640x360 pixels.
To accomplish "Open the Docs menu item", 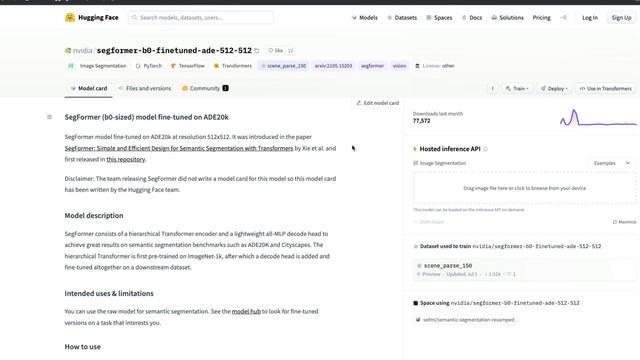I will [x=472, y=18].
